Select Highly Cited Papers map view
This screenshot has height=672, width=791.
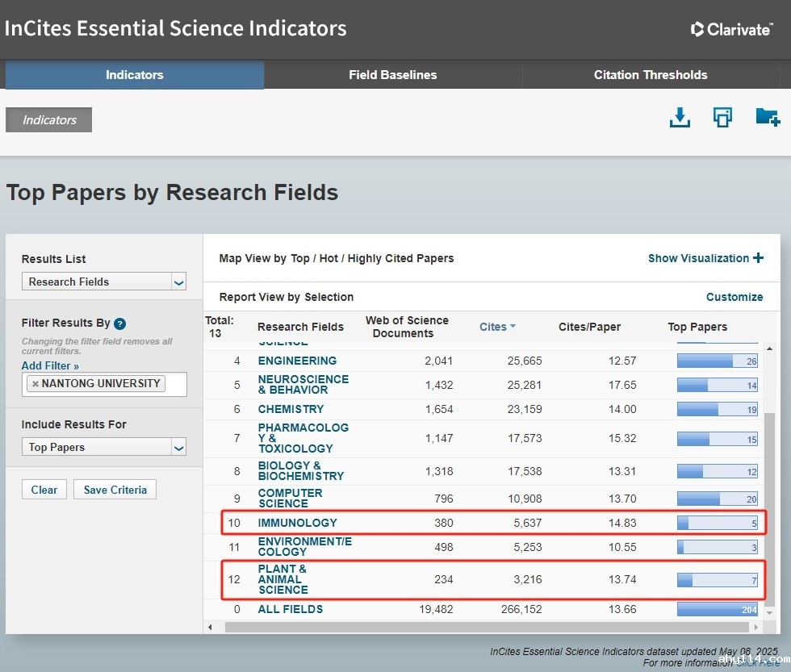(400, 258)
